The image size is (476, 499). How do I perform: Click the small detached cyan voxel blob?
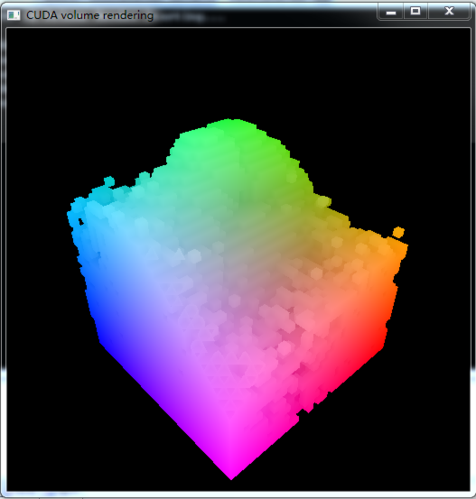(109, 182)
